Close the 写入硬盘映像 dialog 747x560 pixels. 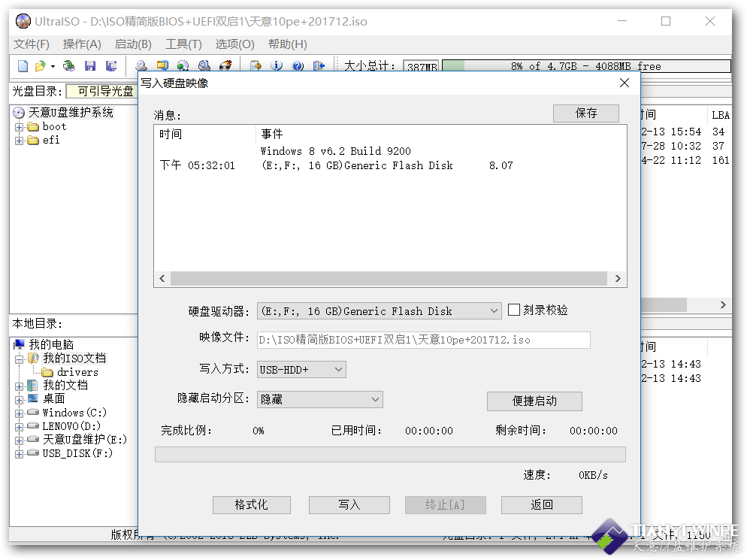[624, 83]
